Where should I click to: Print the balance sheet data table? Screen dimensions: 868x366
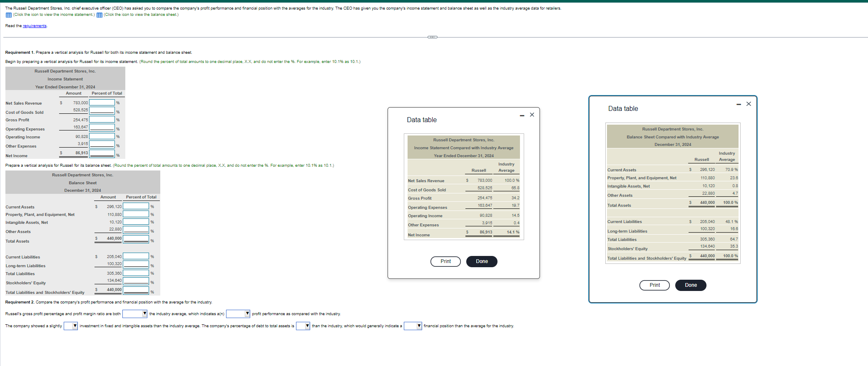[x=654, y=285]
